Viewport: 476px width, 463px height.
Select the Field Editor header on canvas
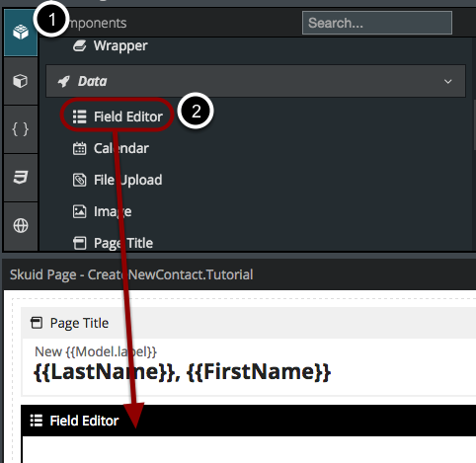coord(249,421)
